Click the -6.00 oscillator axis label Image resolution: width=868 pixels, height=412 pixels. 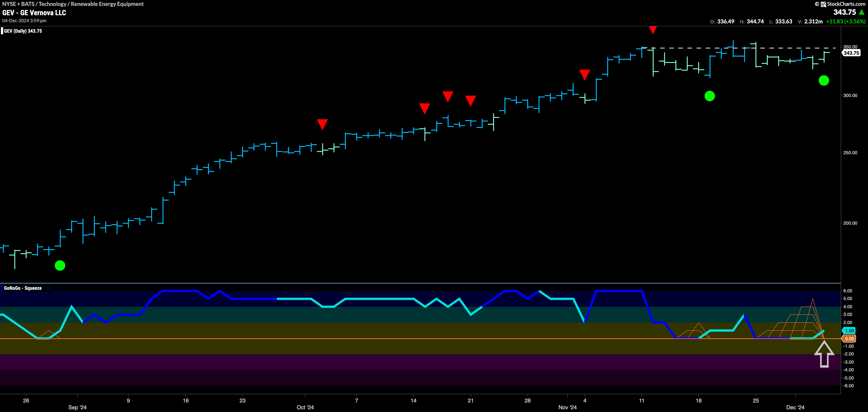pyautogui.click(x=848, y=386)
